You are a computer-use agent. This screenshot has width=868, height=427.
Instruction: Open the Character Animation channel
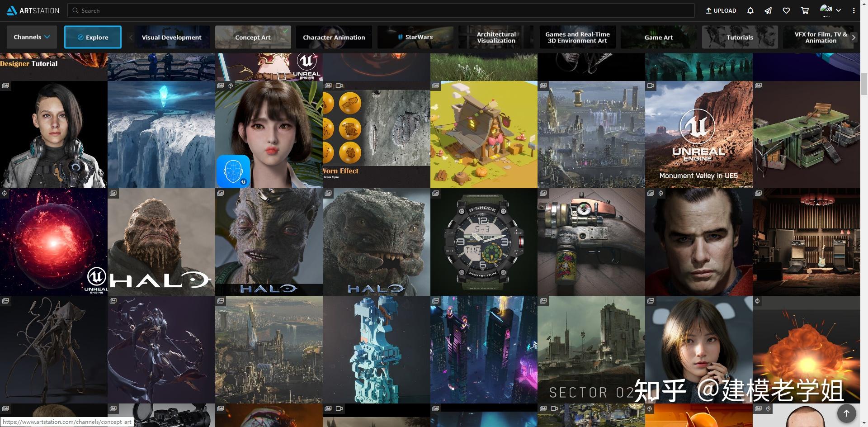point(334,37)
